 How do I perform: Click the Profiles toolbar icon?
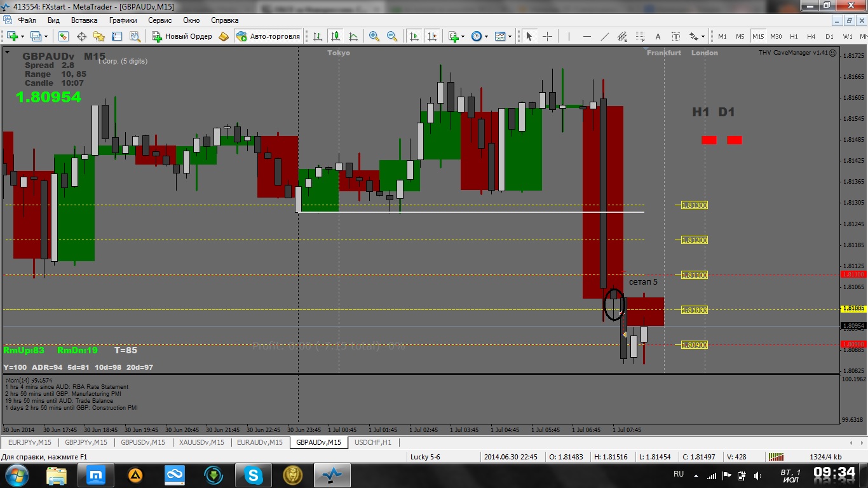(36, 36)
